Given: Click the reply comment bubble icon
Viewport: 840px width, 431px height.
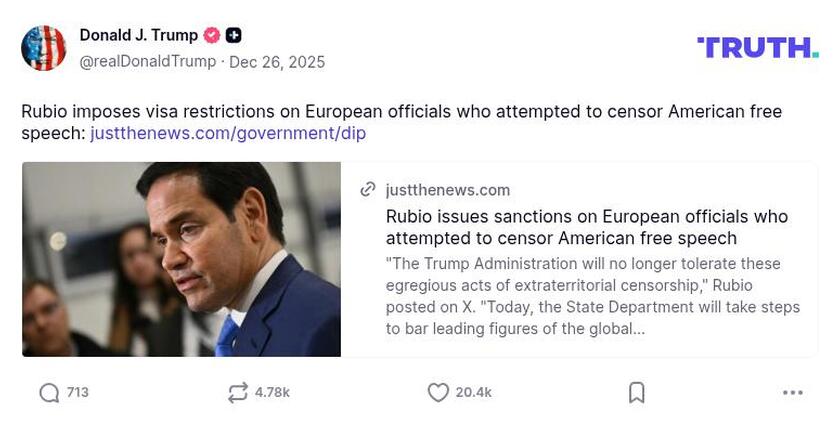Looking at the screenshot, I should 49,393.
